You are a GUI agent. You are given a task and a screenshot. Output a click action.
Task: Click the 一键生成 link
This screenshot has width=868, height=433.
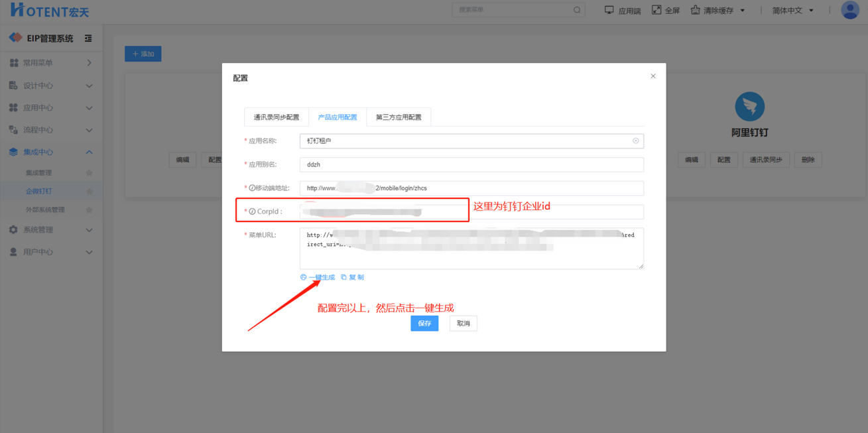pos(318,277)
